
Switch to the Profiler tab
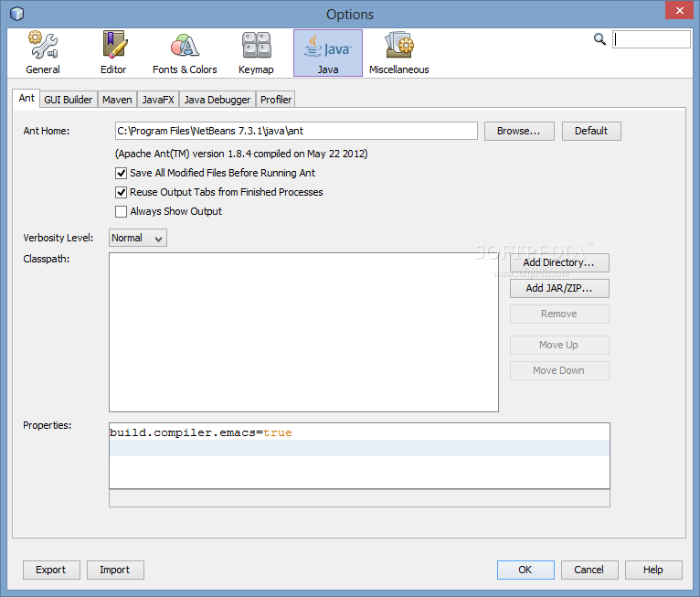(x=276, y=100)
